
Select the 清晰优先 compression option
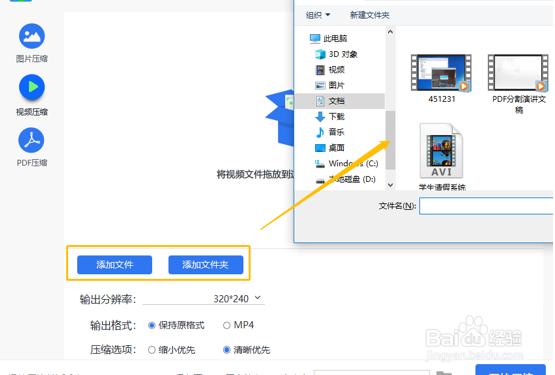(246, 350)
